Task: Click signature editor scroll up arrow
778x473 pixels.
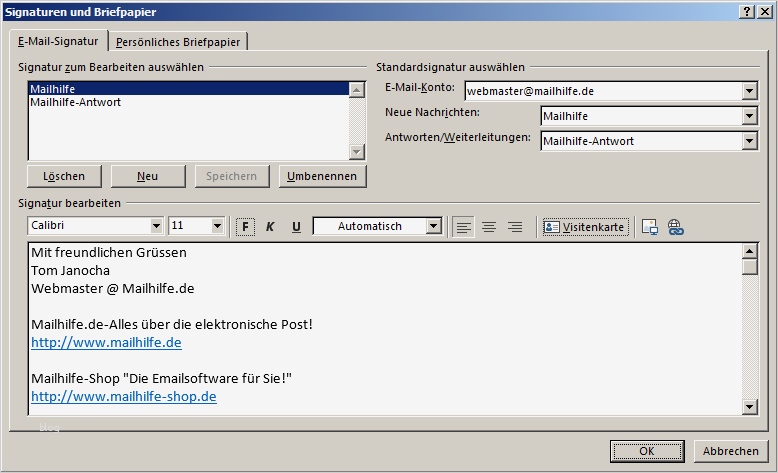Action: [749, 251]
